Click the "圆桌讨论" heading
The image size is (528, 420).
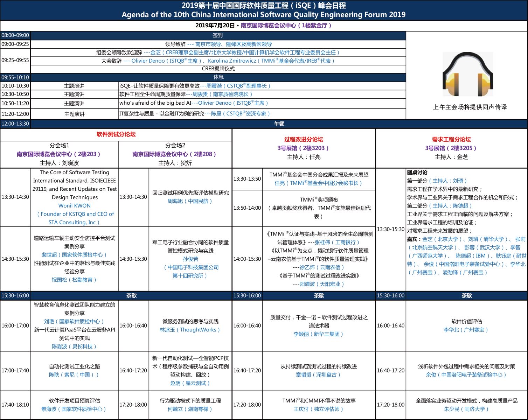(x=417, y=172)
